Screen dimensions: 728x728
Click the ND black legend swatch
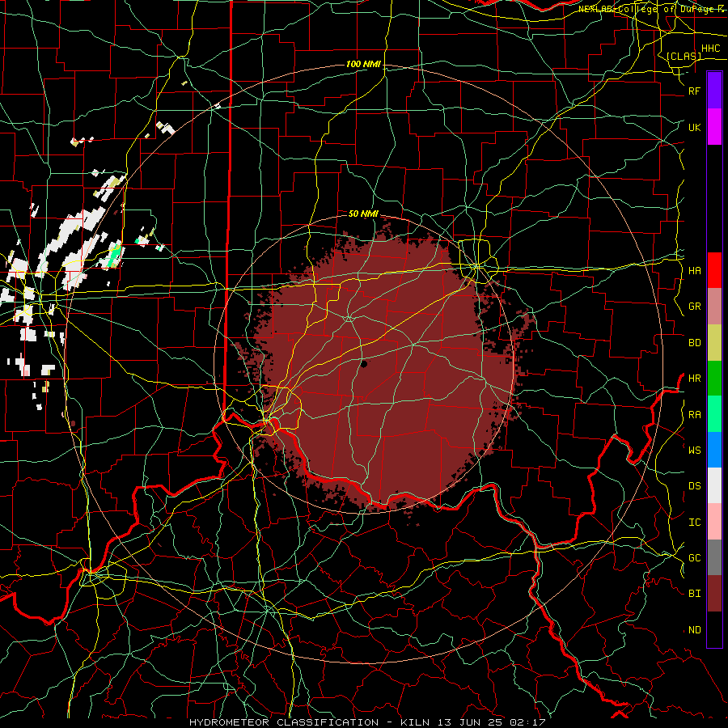tap(714, 629)
